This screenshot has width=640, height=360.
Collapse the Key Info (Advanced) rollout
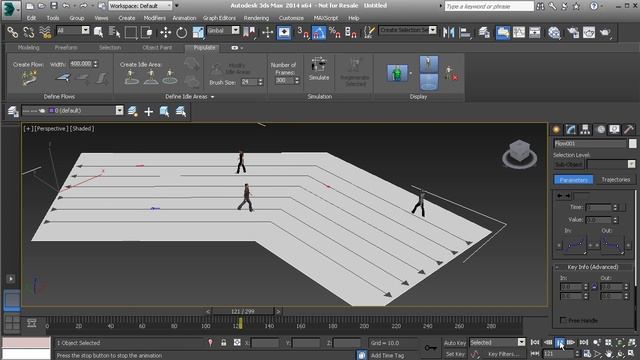pos(557,267)
